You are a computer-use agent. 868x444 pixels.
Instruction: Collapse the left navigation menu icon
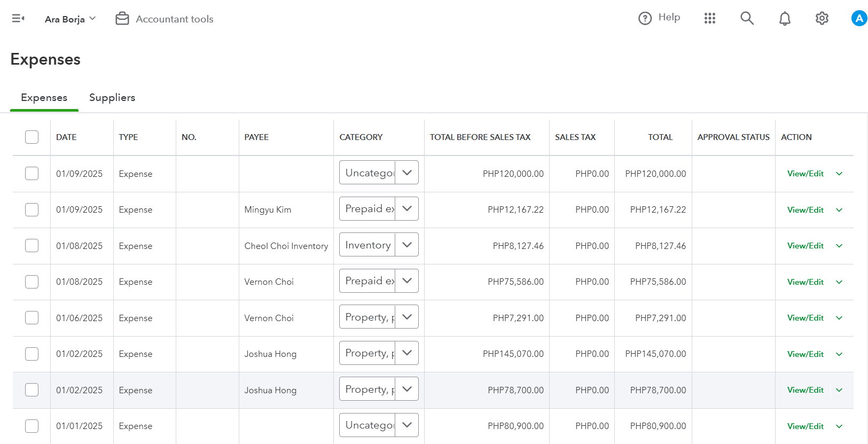point(18,19)
